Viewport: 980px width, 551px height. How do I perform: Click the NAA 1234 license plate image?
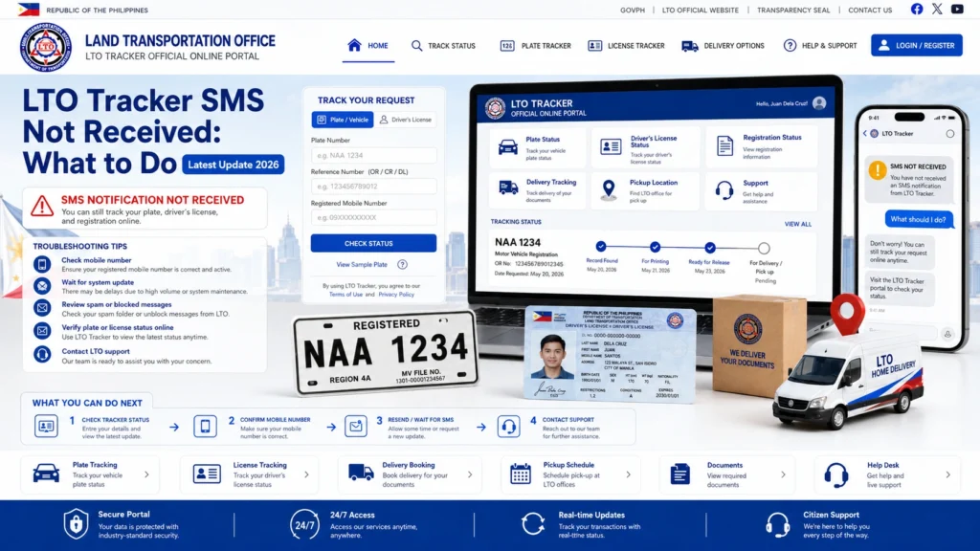[386, 352]
